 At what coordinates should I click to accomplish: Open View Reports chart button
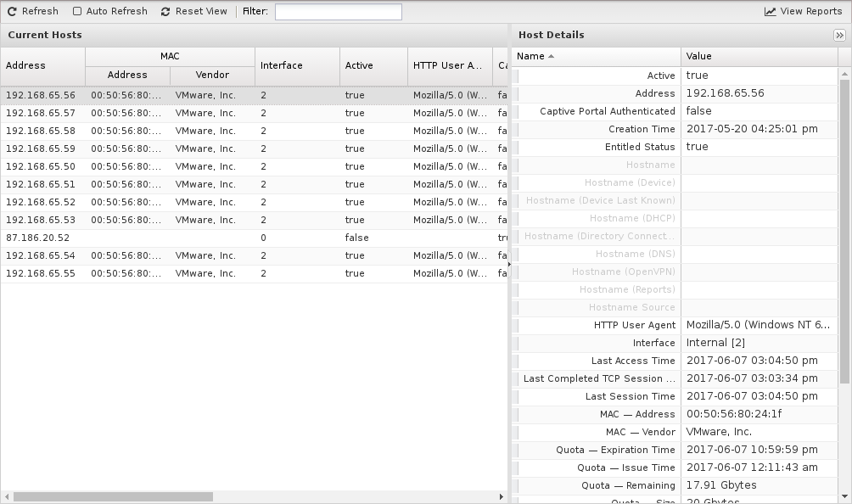click(x=803, y=12)
